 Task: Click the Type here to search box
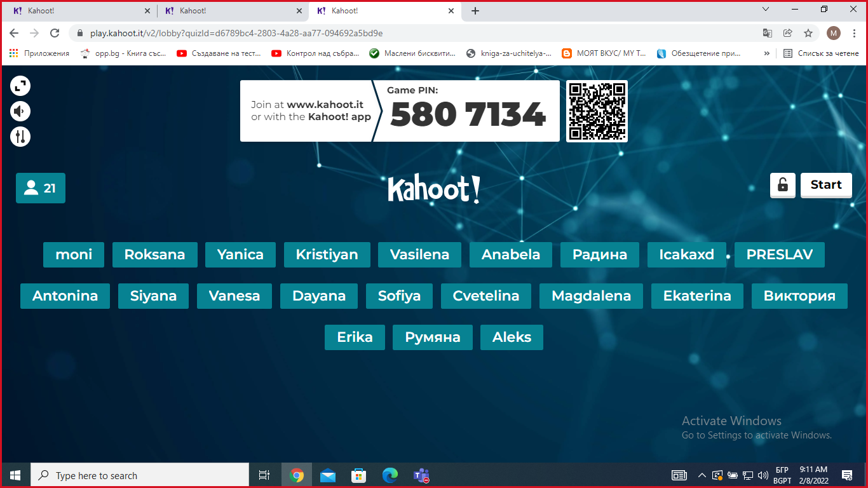coord(140,475)
